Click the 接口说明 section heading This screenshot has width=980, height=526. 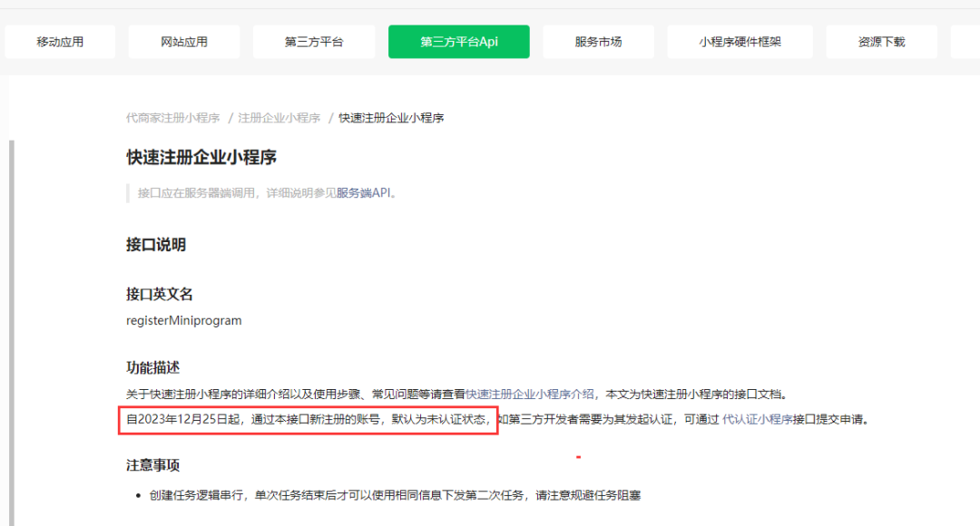pos(155,245)
